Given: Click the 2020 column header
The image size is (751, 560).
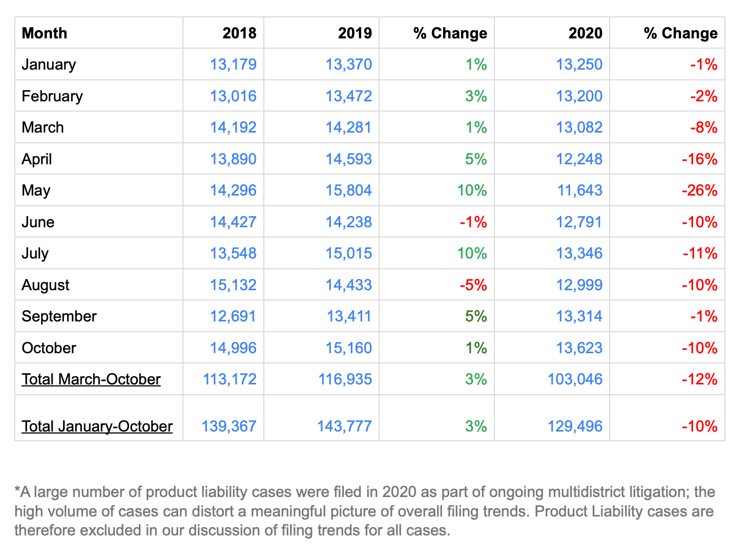Looking at the screenshot, I should (x=585, y=33).
